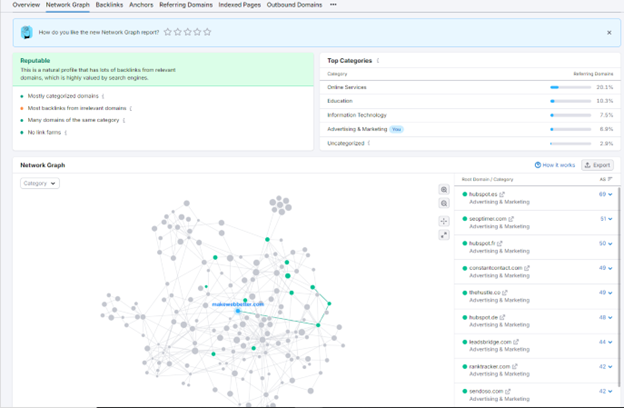Open the hubspot.es domain link
This screenshot has height=408, width=624.
click(483, 194)
